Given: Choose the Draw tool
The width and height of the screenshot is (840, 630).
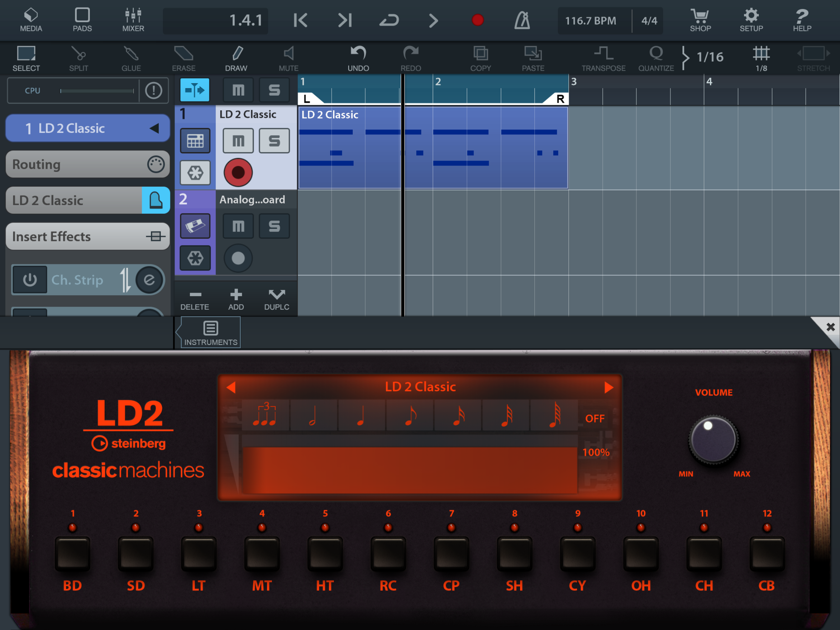Looking at the screenshot, I should [236, 59].
